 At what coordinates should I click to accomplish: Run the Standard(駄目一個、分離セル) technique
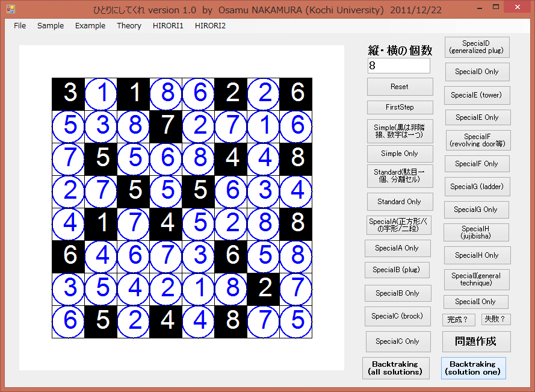[400, 176]
